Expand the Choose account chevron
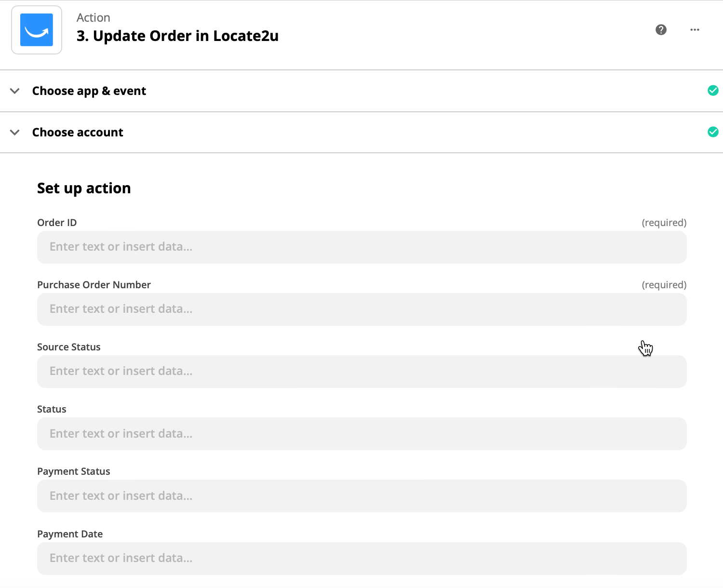The width and height of the screenshot is (723, 588). [x=15, y=133]
